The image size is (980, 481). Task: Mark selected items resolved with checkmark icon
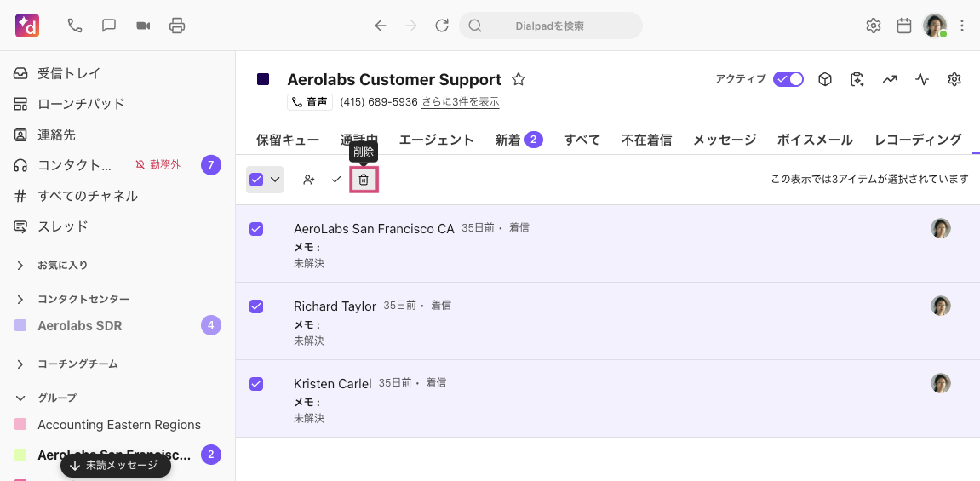tap(336, 180)
